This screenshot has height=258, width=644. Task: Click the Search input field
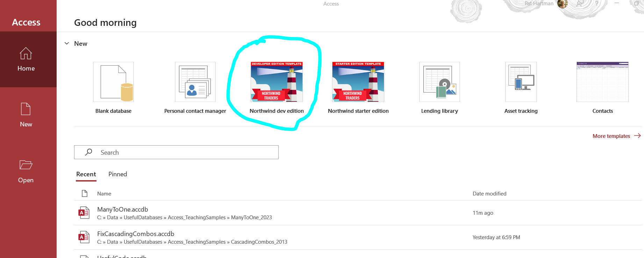coord(176,152)
